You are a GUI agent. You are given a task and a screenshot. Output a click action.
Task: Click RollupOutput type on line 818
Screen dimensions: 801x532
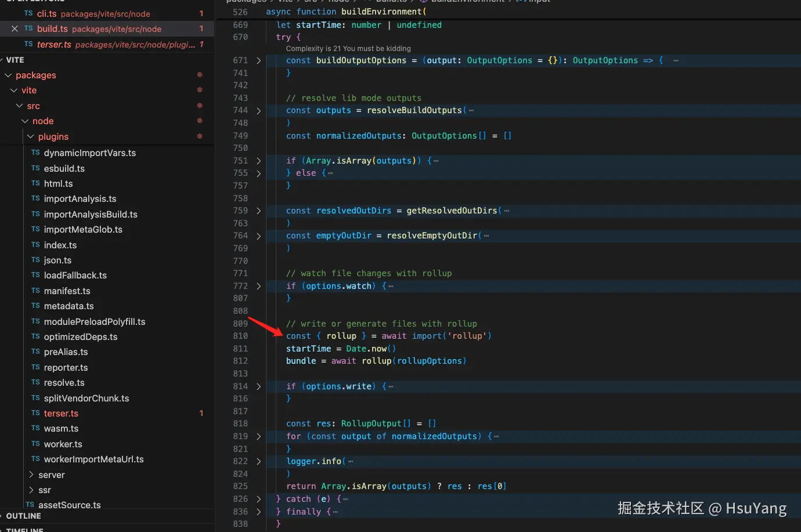(371, 424)
